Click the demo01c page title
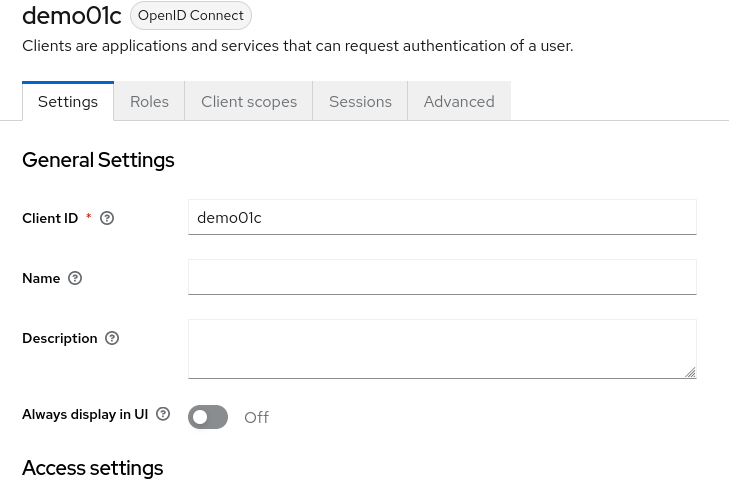The width and height of the screenshot is (729, 489). [x=72, y=16]
